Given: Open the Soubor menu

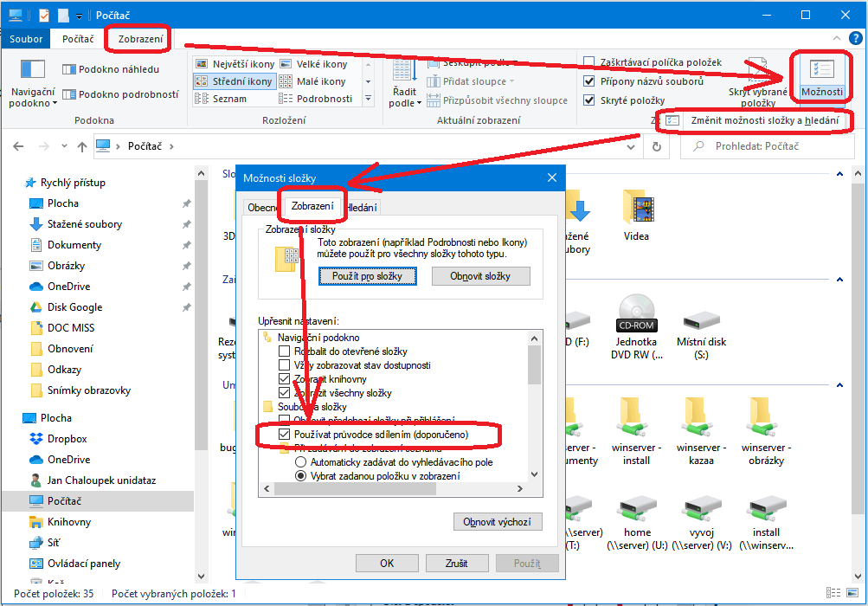Looking at the screenshot, I should pyautogui.click(x=26, y=39).
